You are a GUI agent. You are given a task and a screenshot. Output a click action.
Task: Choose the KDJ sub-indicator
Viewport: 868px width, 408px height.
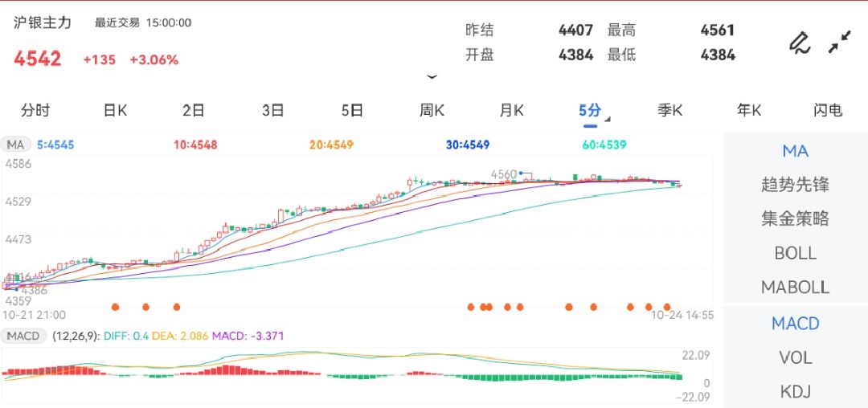796,391
